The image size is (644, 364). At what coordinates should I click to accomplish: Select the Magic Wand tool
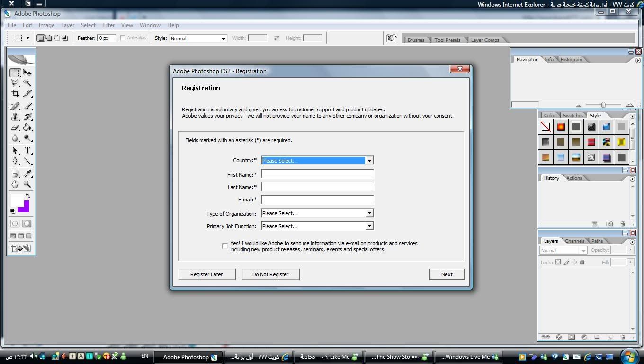click(27, 83)
